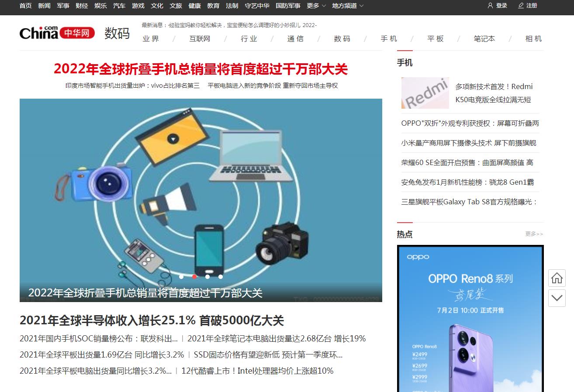
Task: Open 12代酷睿上市 Intel处理器 article
Action: pos(257,371)
